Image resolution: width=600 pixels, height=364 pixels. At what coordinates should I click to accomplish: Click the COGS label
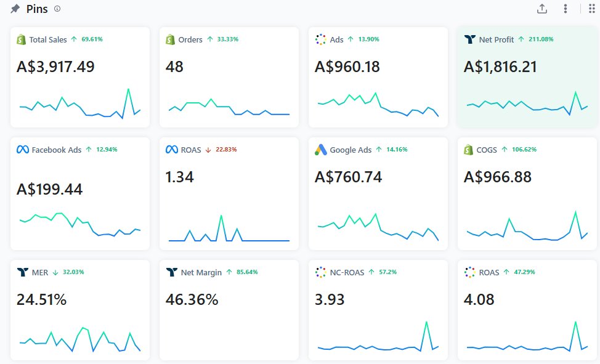click(487, 150)
